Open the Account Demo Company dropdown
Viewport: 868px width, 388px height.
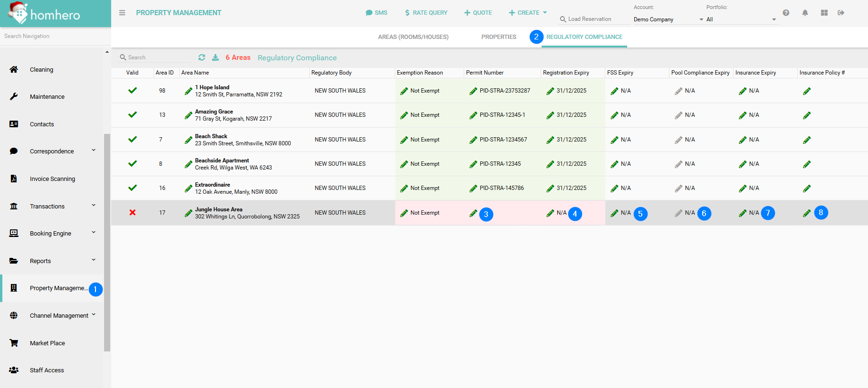(668, 19)
